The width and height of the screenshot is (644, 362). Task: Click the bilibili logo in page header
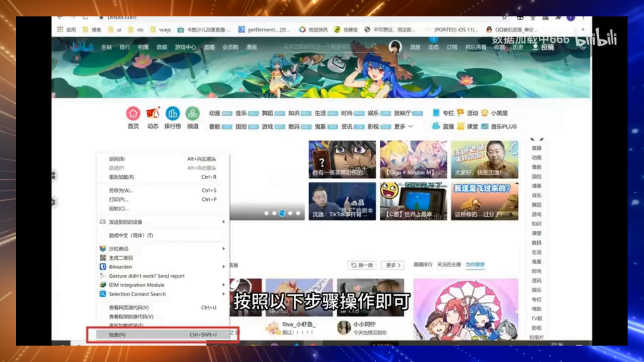pos(83,47)
